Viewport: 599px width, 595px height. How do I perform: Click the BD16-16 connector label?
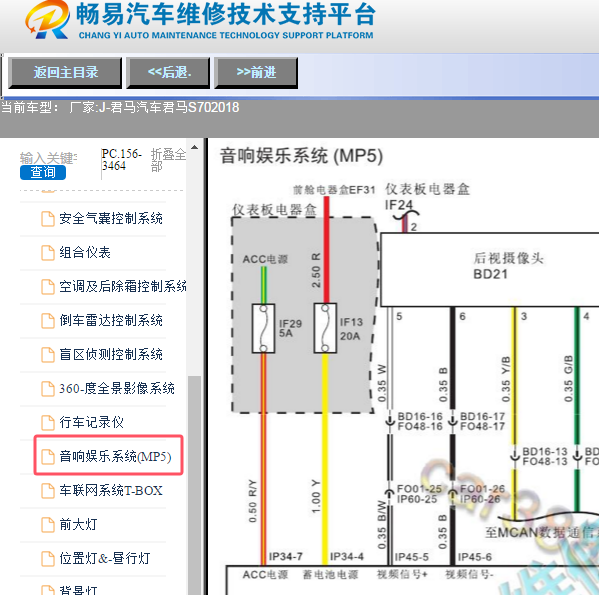[x=420, y=416]
